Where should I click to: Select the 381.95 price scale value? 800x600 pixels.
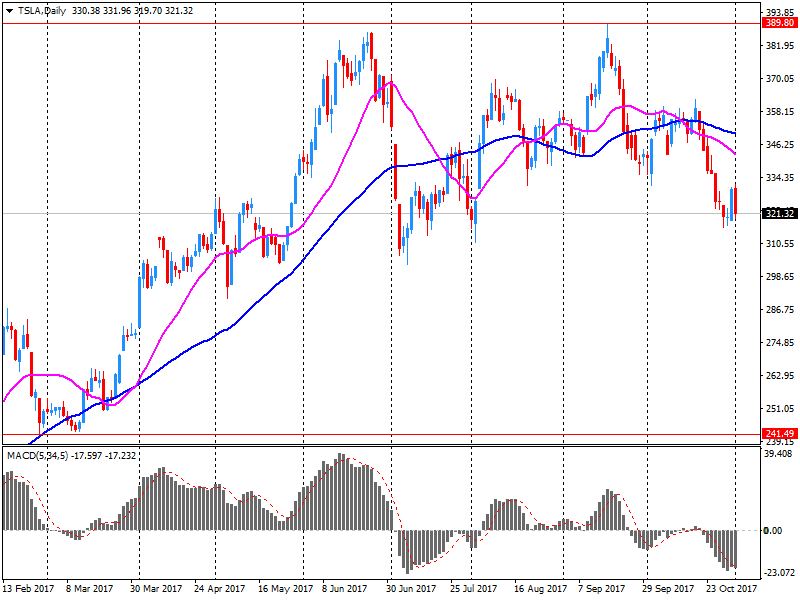click(x=780, y=45)
